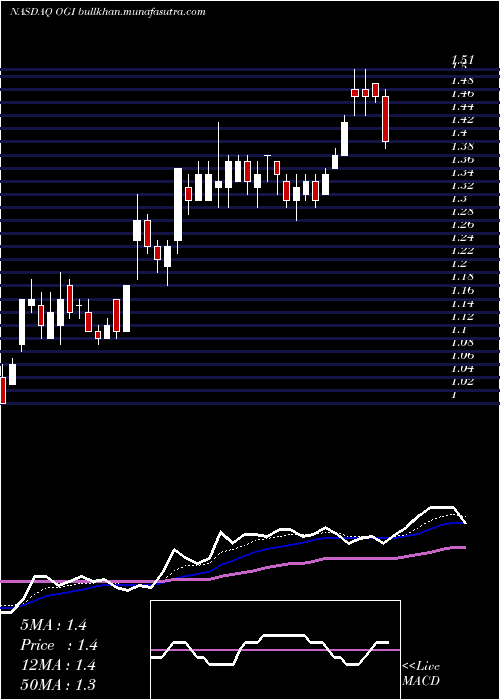500x700 pixels.
Task: Open the MACD inset chart panel
Action: [275, 650]
